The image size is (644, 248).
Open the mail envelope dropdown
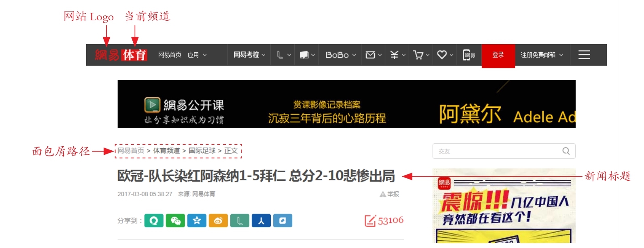[x=373, y=55]
